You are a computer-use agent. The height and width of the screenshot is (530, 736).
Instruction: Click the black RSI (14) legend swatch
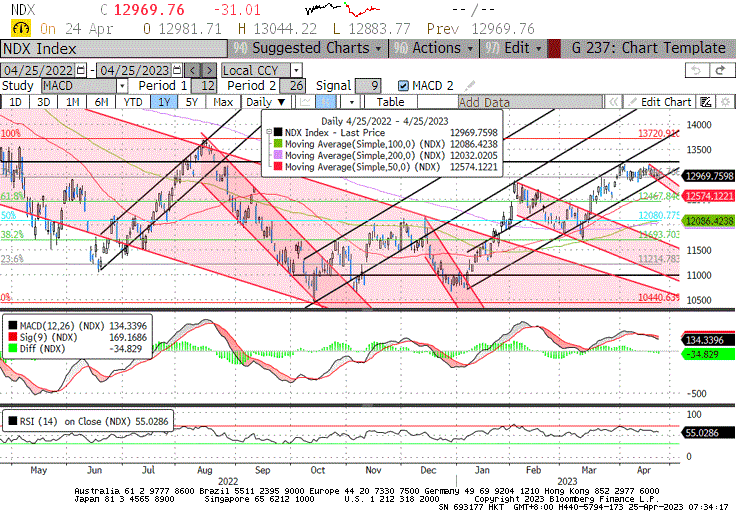(13, 421)
